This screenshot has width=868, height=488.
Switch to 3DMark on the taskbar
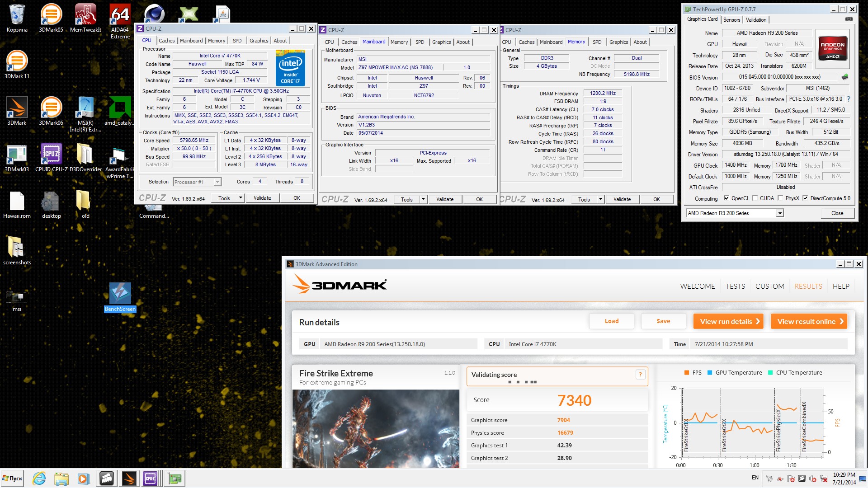coord(128,479)
